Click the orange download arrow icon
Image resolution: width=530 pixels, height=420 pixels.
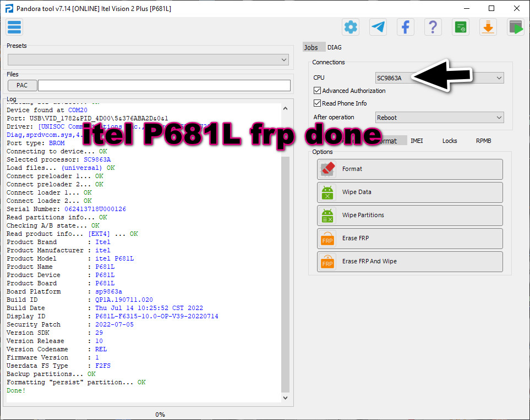pos(488,27)
